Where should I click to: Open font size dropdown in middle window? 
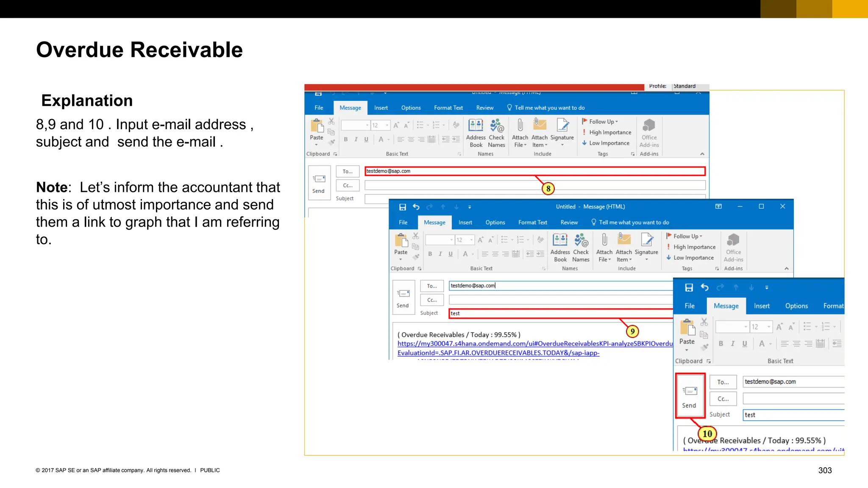[471, 240]
